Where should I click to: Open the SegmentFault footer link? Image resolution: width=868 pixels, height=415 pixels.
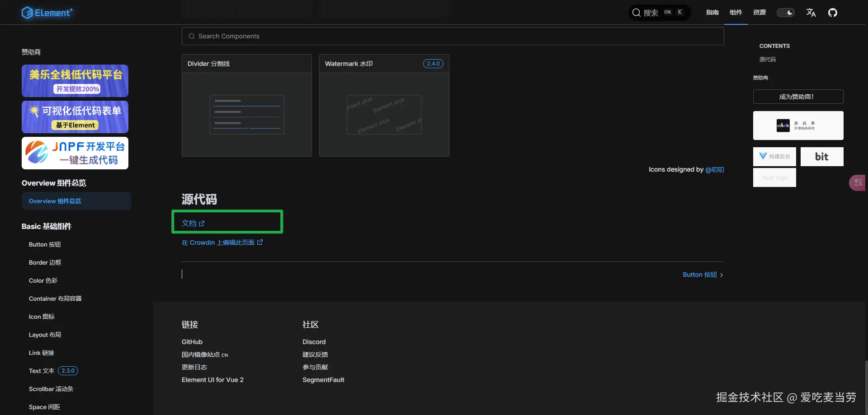[x=323, y=380]
